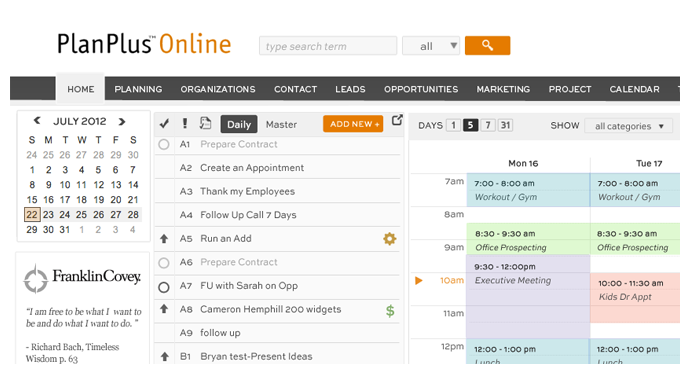
Task: Click the checkmark status column icon
Action: [x=164, y=124]
